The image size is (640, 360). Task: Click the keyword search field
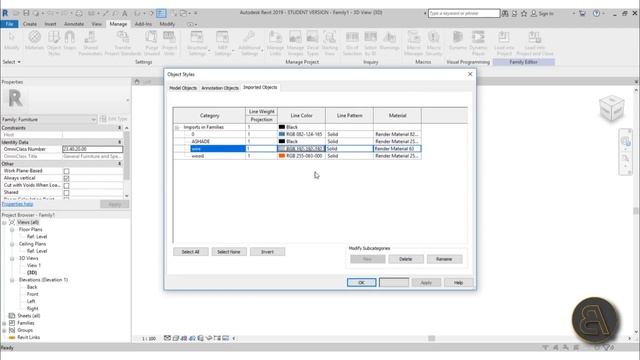[464, 13]
